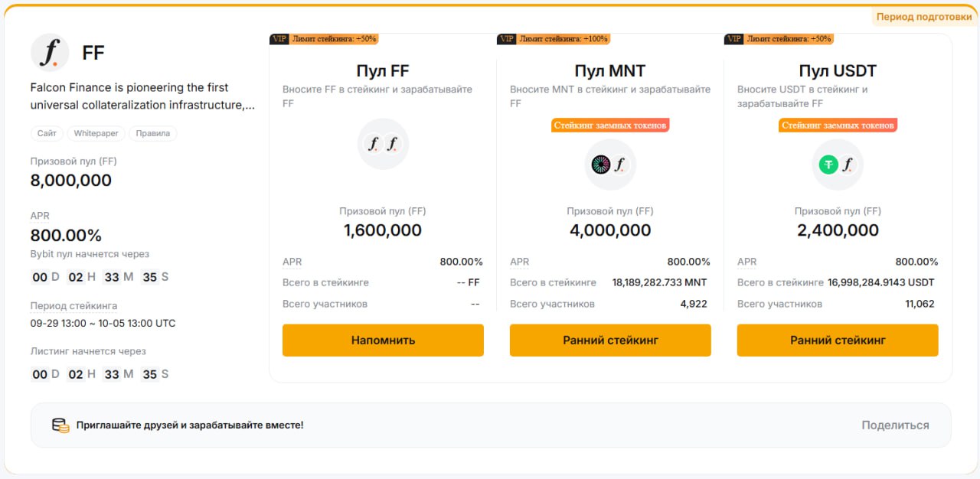This screenshot has width=980, height=479.
Task: Click the FF pool token pair icon
Action: tap(383, 144)
